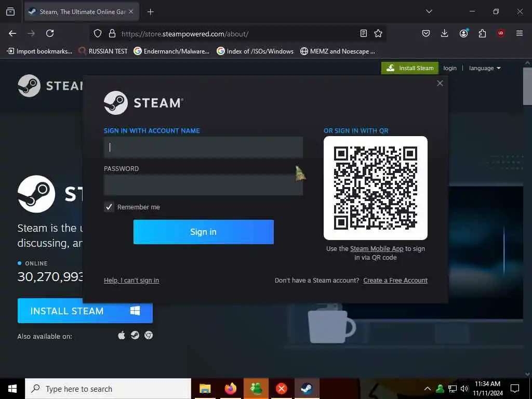This screenshot has width=532, height=399.
Task: Open notification center icon
Action: pos(515,389)
